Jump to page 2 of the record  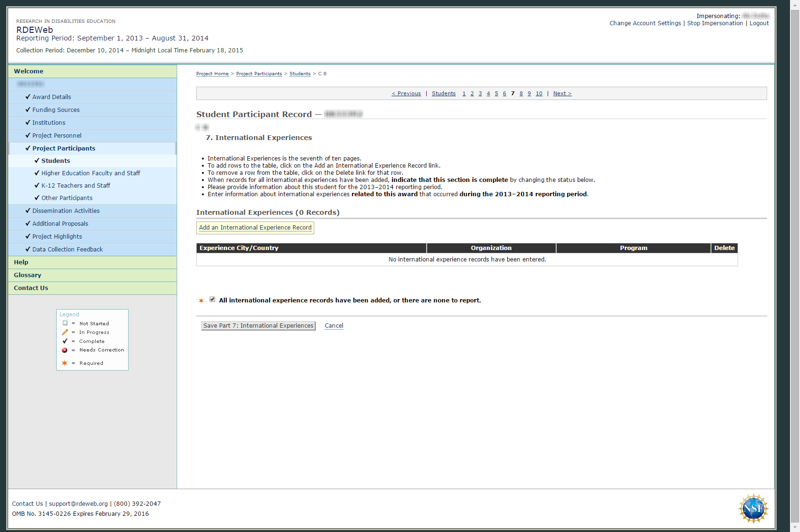click(x=472, y=94)
